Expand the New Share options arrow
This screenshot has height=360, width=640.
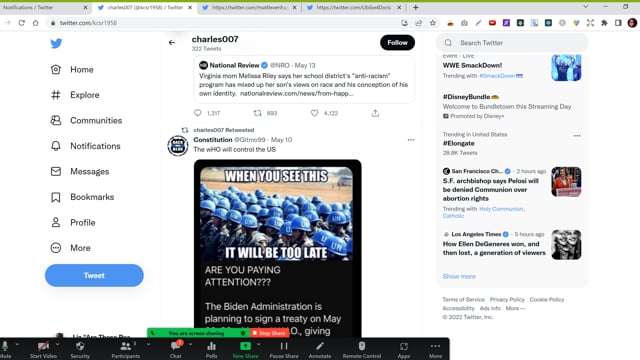[x=259, y=345]
